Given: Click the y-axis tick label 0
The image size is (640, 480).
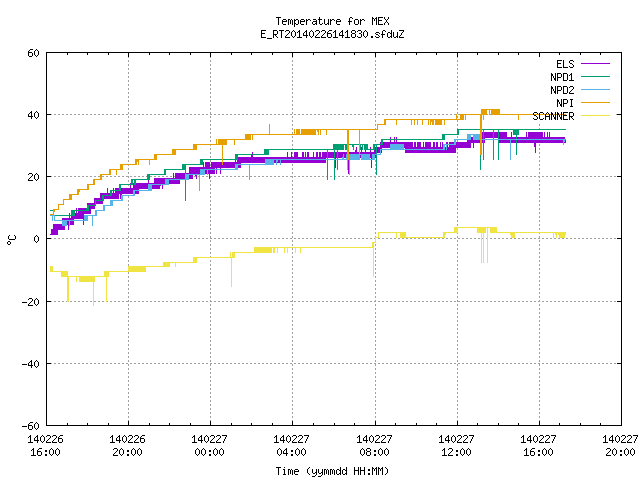Looking at the screenshot, I should (x=37, y=239).
